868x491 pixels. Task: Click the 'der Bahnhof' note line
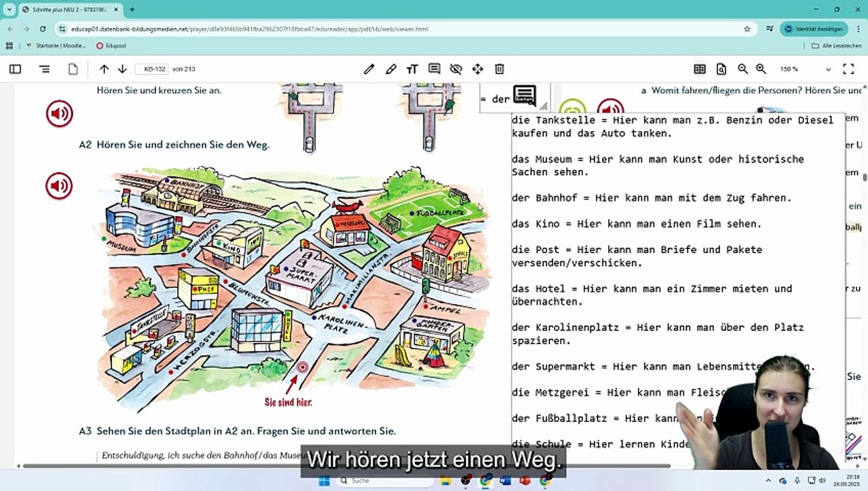pos(652,198)
